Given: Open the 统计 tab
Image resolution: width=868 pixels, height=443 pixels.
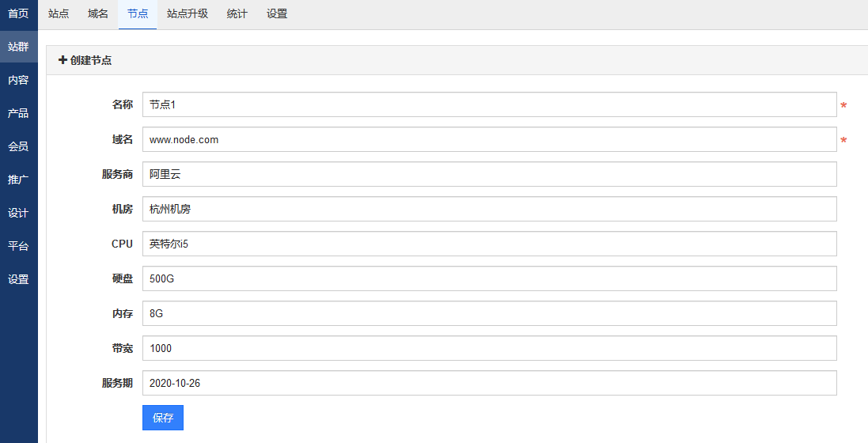Looking at the screenshot, I should point(237,13).
